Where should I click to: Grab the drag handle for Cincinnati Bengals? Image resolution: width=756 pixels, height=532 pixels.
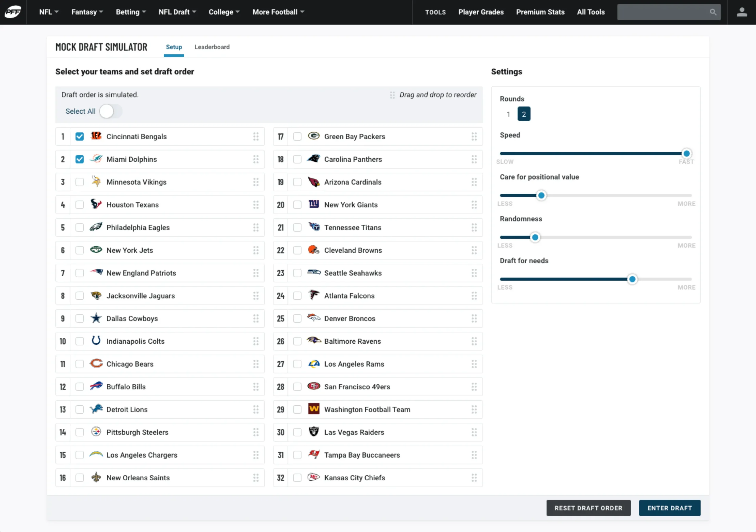(x=256, y=137)
